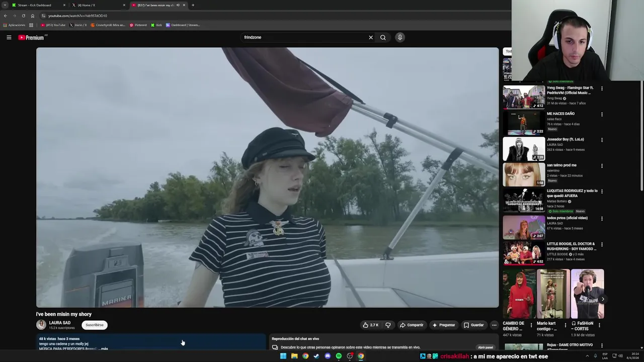Open the Mario kart contigo short
Viewport: 644px width, 362px height.
[553, 294]
